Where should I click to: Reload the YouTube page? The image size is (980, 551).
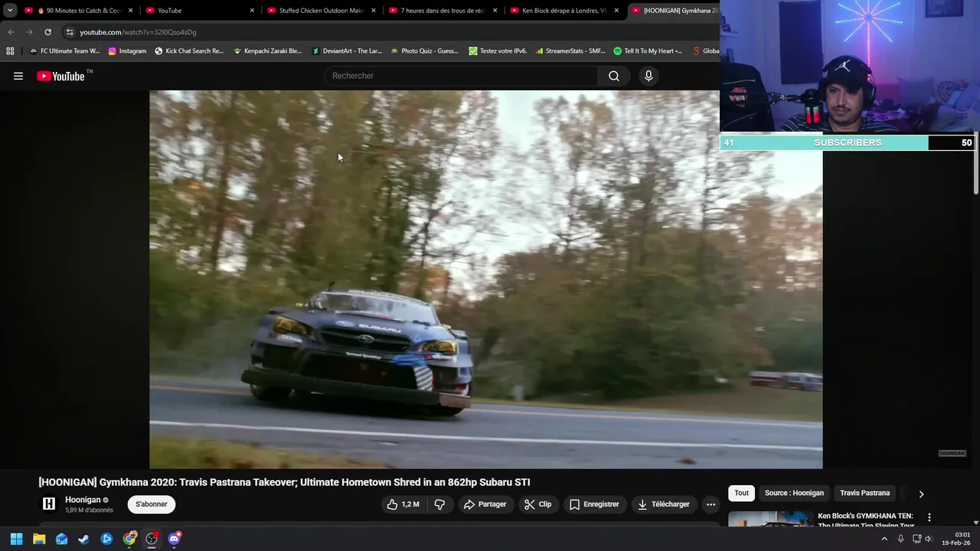point(47,32)
